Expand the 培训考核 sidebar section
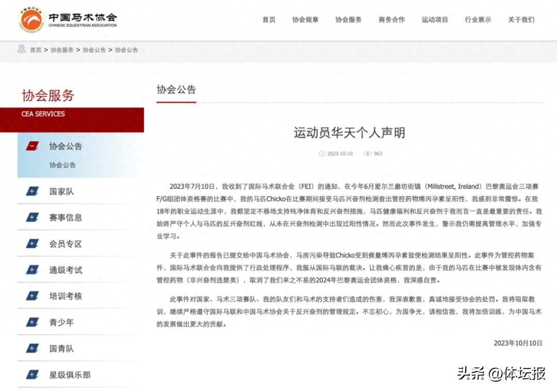This screenshot has height=392, width=557. click(65, 296)
